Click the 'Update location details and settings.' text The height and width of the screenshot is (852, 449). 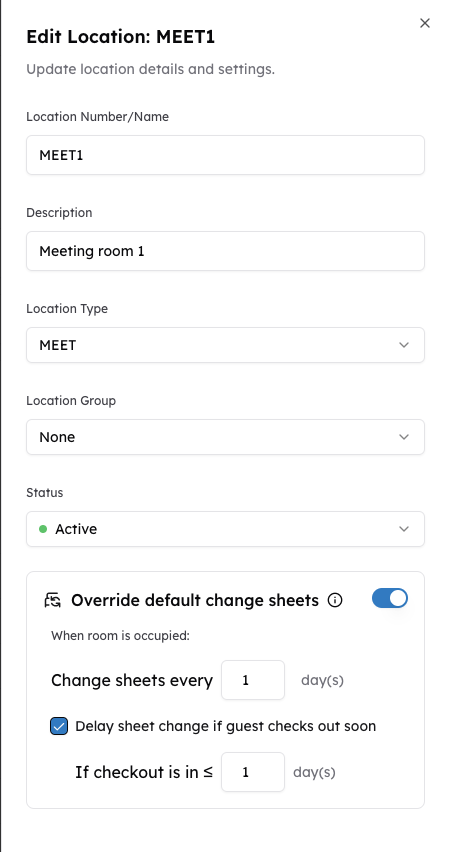[x=151, y=70]
